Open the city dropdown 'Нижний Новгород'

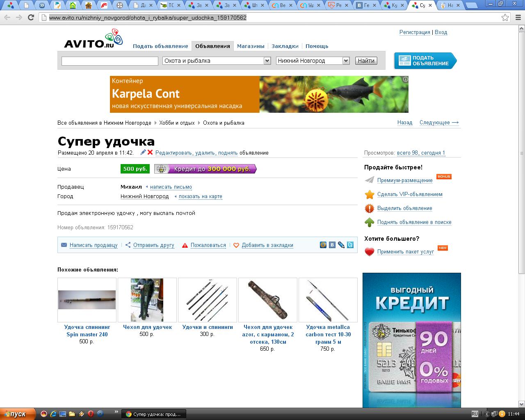coord(313,61)
